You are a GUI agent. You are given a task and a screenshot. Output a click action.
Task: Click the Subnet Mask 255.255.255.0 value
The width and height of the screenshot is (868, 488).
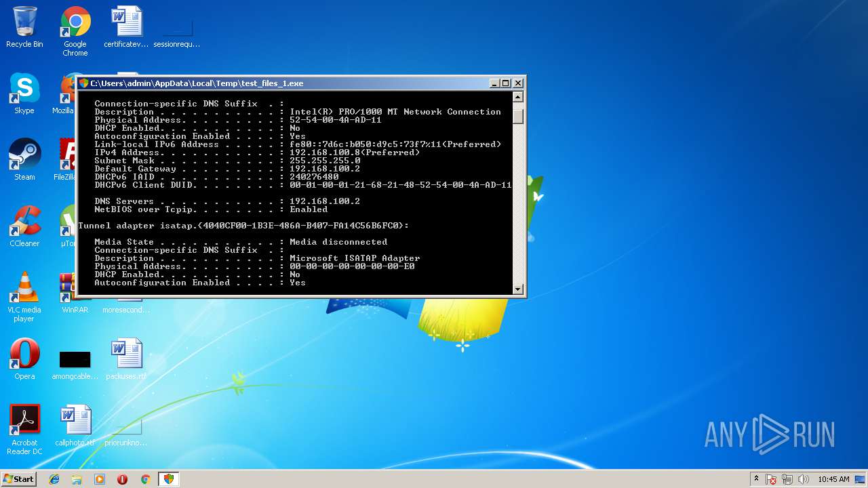click(325, 161)
